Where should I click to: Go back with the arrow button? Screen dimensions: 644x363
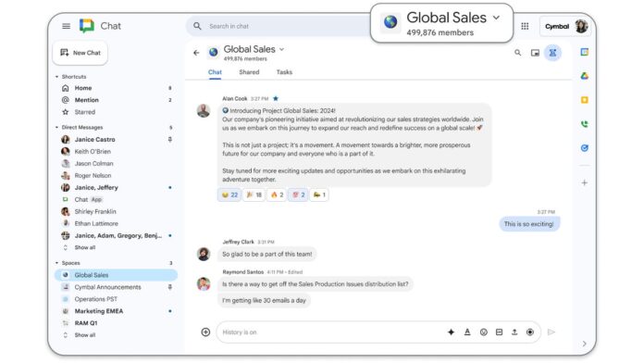tap(196, 53)
